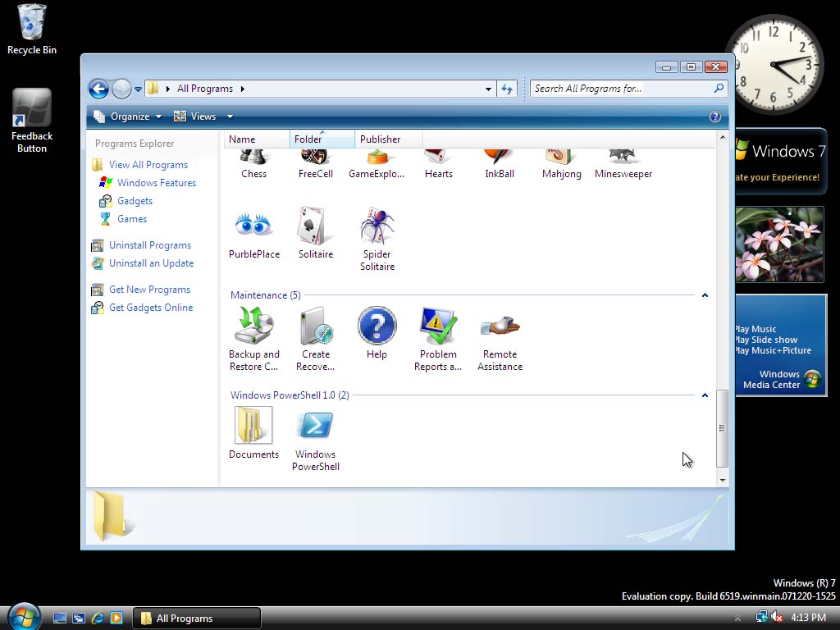Select the Windows PowerShell icon
The height and width of the screenshot is (630, 840).
point(316,426)
